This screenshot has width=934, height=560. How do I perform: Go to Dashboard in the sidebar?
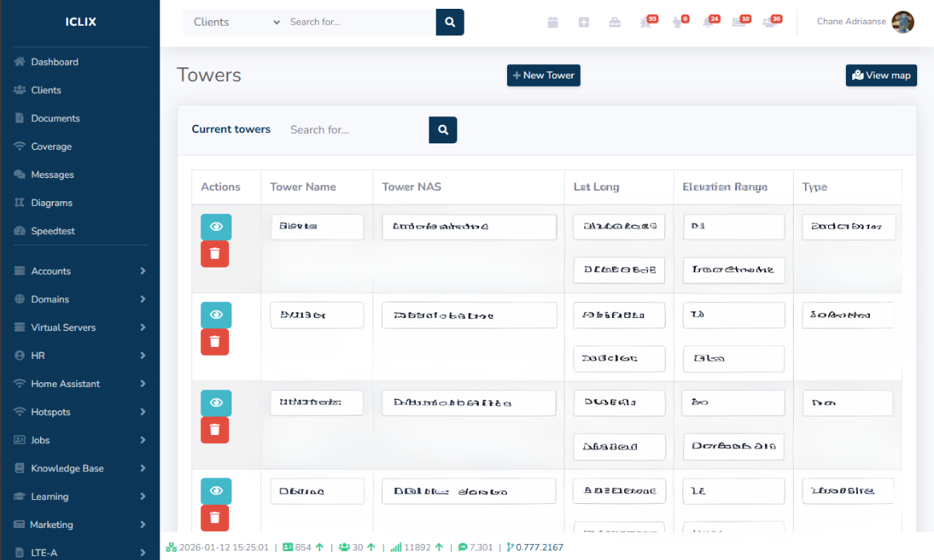54,62
